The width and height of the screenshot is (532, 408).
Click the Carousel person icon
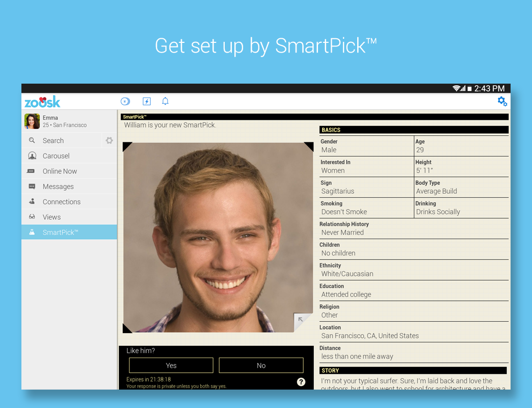[32, 156]
